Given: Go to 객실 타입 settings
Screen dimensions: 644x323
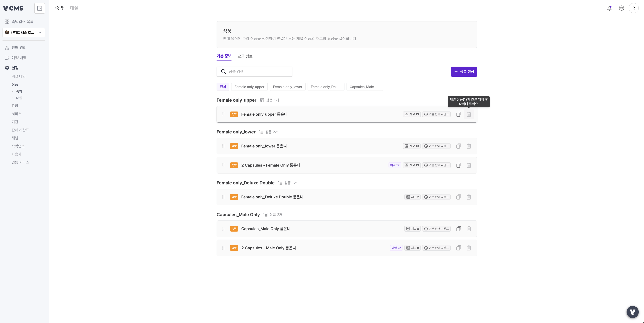Looking at the screenshot, I should (x=19, y=77).
